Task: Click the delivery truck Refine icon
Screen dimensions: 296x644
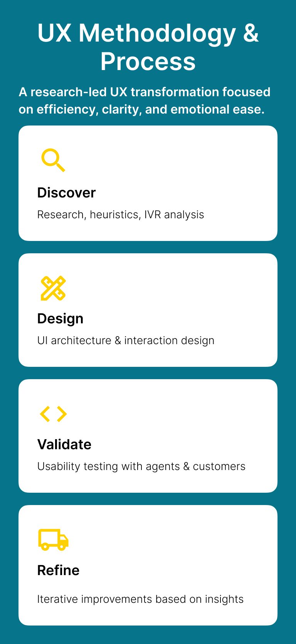Action: click(x=53, y=539)
